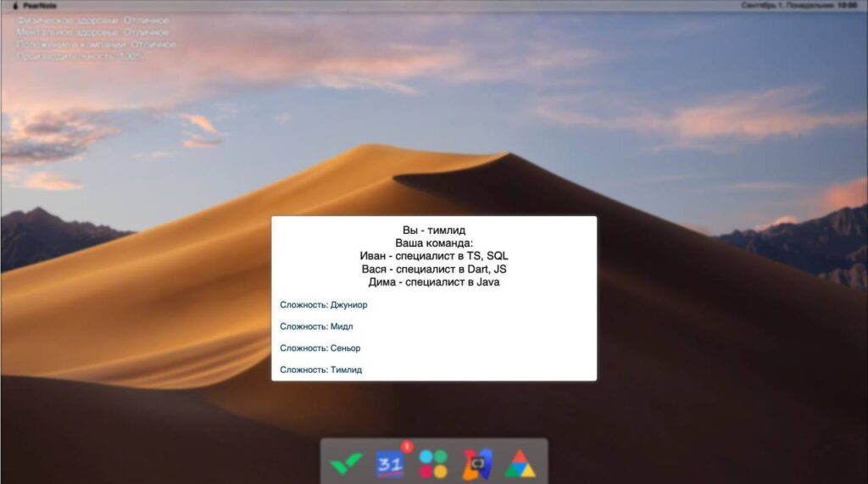868x484 pixels.
Task: Choose the Мидл difficulty option
Action: pyautogui.click(x=316, y=326)
